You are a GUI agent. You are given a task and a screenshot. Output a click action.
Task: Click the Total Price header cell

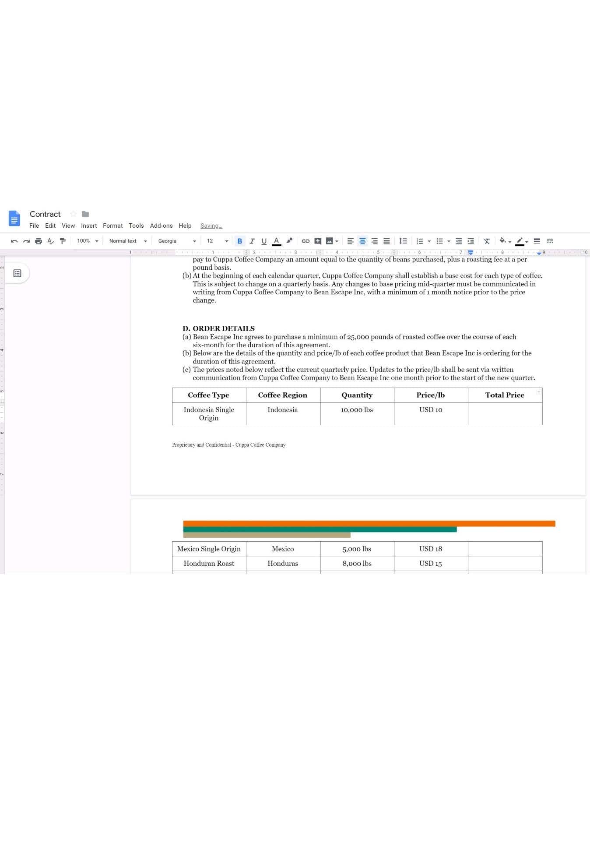pyautogui.click(x=505, y=395)
